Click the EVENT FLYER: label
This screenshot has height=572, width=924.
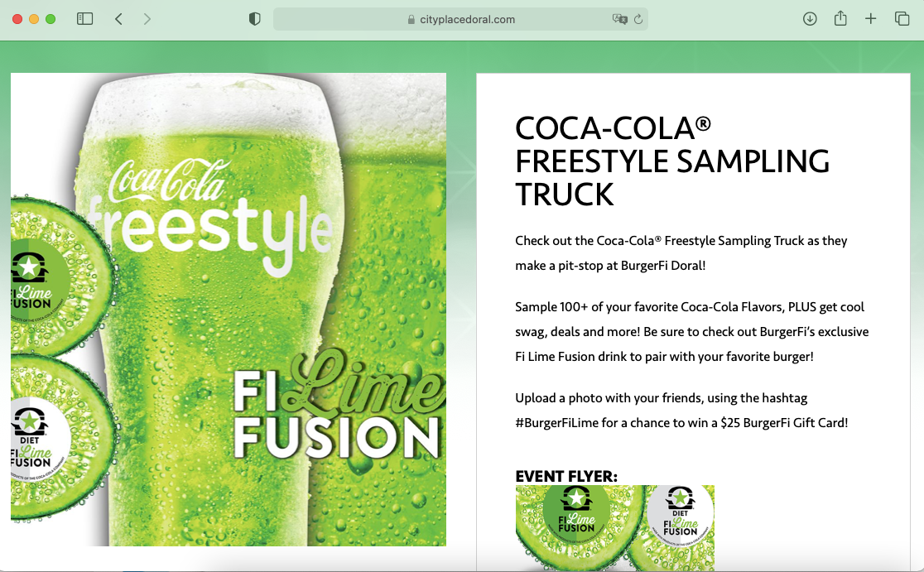(x=566, y=476)
